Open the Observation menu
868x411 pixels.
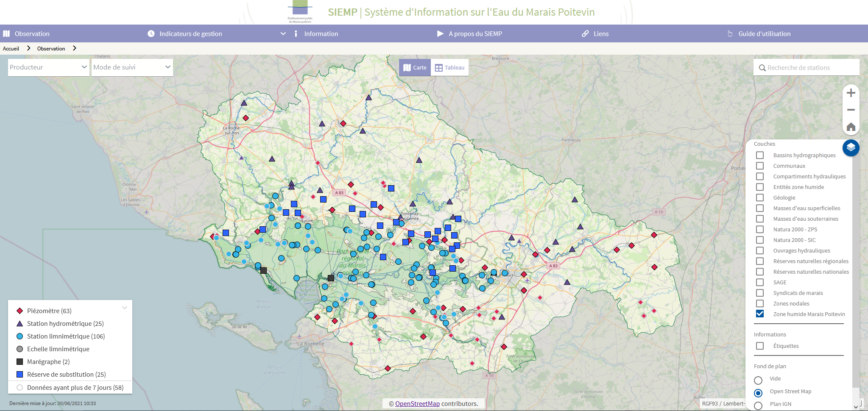click(32, 33)
